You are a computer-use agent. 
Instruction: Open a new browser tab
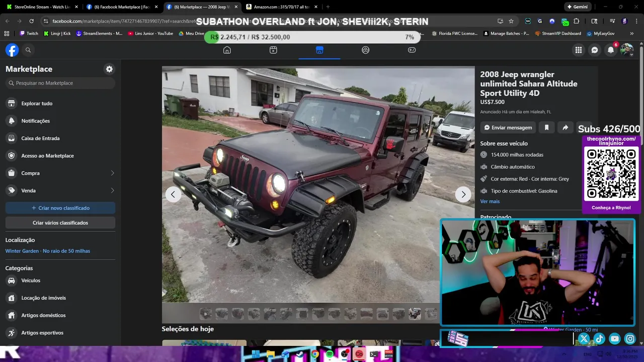[328, 7]
